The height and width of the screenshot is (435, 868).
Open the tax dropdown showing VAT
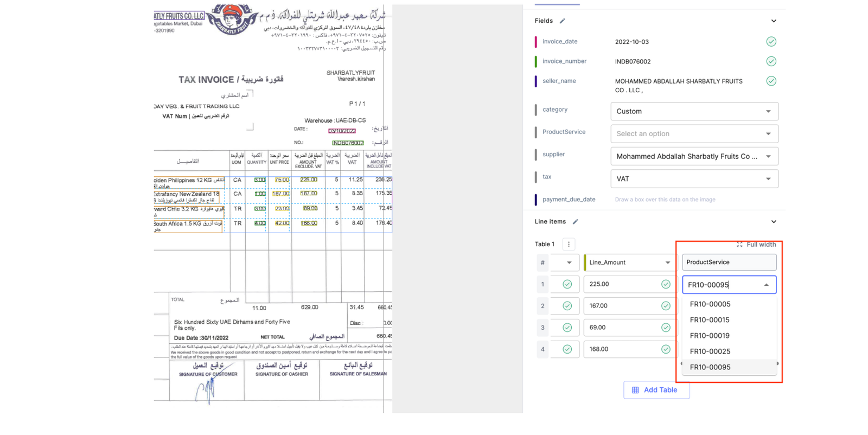click(694, 179)
